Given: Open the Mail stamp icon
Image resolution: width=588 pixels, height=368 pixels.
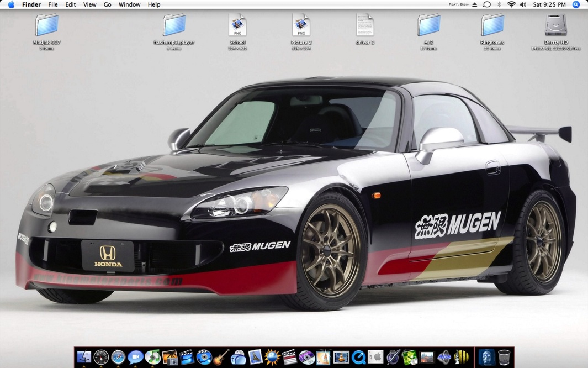Looking at the screenshot, I should 255,358.
